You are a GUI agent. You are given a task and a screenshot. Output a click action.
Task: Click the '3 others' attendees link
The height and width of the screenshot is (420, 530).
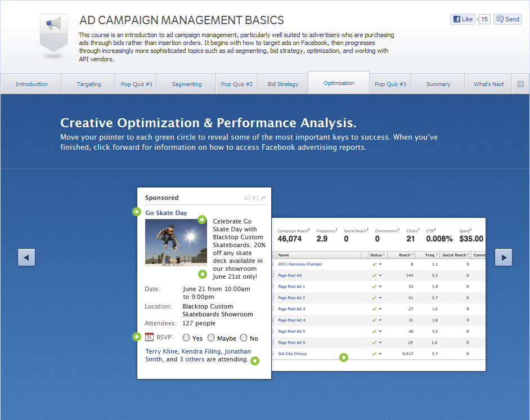point(192,359)
